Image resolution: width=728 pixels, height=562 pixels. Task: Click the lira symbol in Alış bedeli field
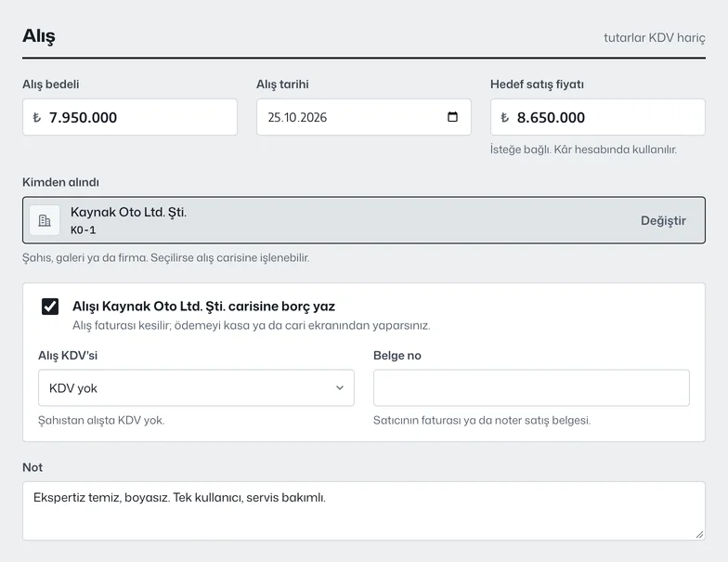click(x=37, y=117)
